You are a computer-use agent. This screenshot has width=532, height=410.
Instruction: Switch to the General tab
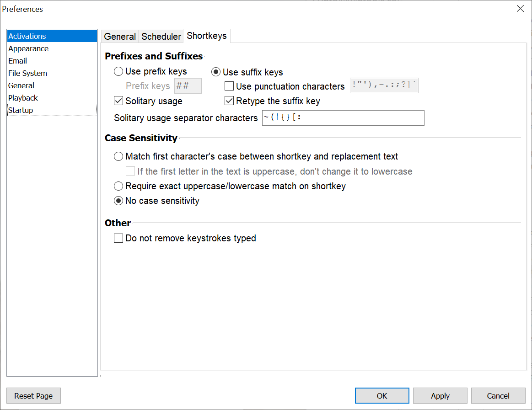tap(120, 37)
